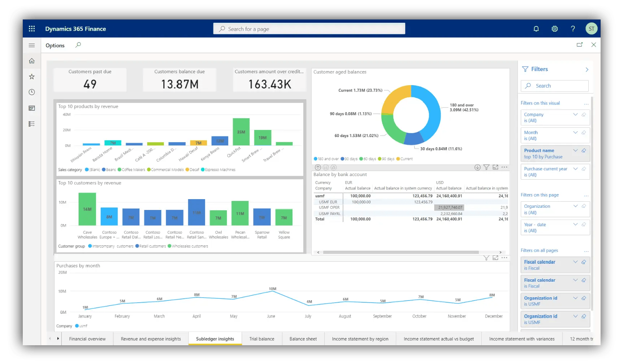Click the filter icon on Balance by bank account

coord(486,167)
